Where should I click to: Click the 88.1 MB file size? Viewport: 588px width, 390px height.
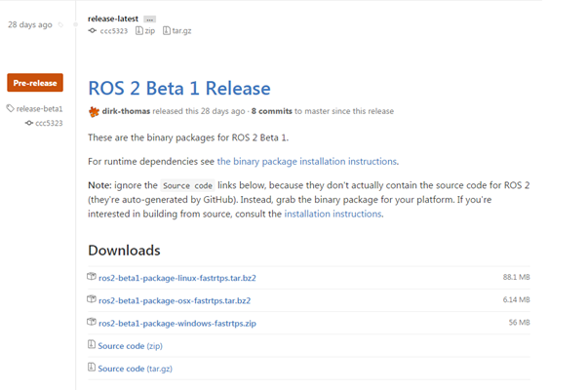pyautogui.click(x=517, y=277)
